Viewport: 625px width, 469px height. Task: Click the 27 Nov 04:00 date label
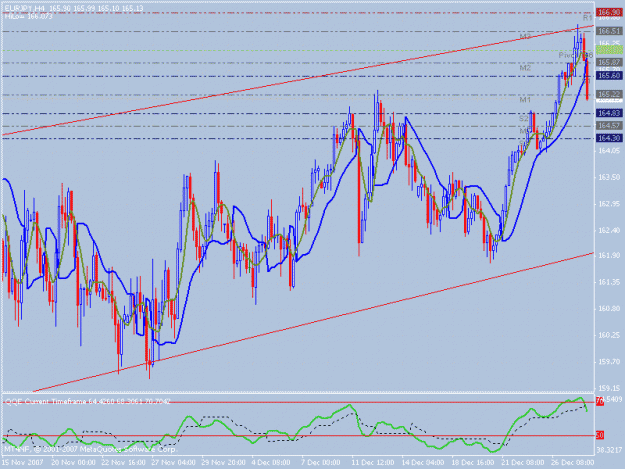click(173, 463)
